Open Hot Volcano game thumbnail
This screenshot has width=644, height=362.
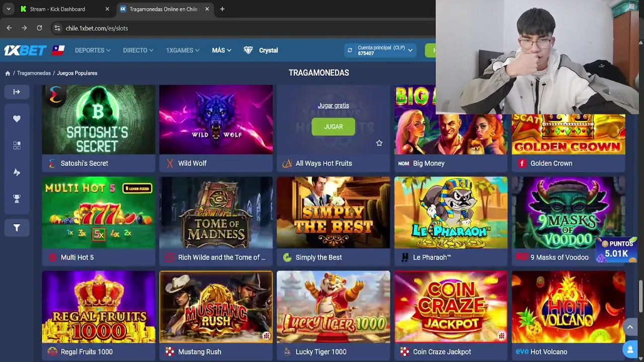point(569,307)
